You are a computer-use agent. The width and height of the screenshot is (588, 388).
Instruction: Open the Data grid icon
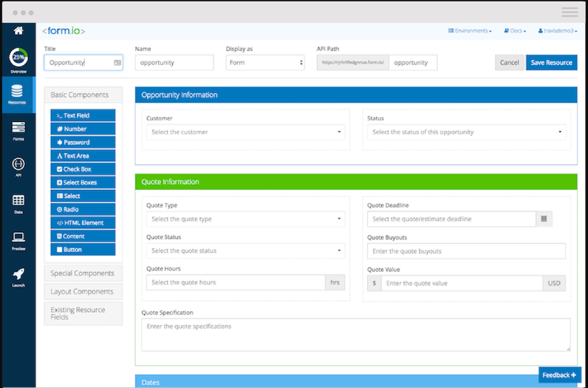[18, 201]
